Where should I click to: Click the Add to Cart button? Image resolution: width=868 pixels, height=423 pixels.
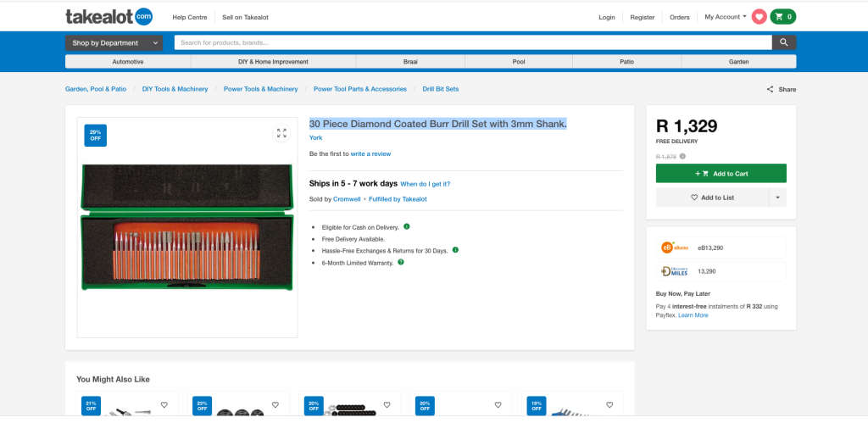point(721,174)
